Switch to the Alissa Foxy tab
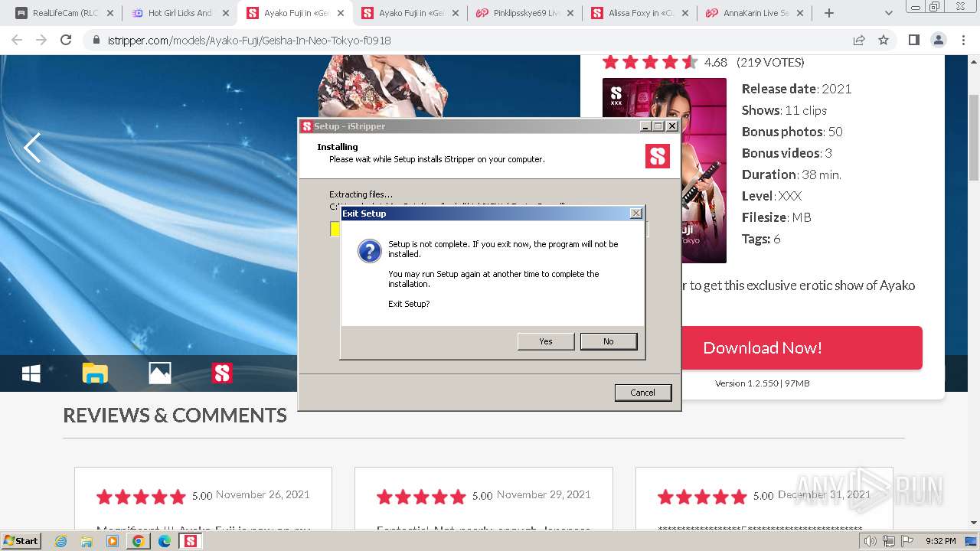The height and width of the screenshot is (551, 980). click(x=639, y=13)
